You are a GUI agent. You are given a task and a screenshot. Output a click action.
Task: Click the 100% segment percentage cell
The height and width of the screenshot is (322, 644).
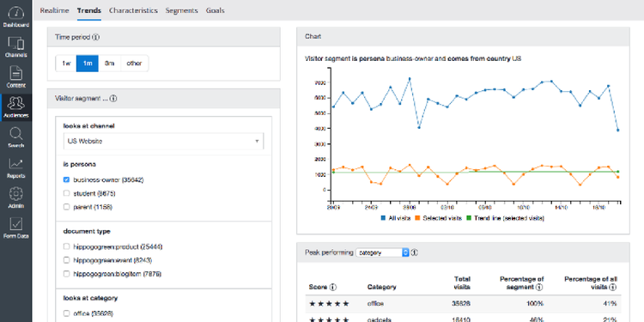536,304
